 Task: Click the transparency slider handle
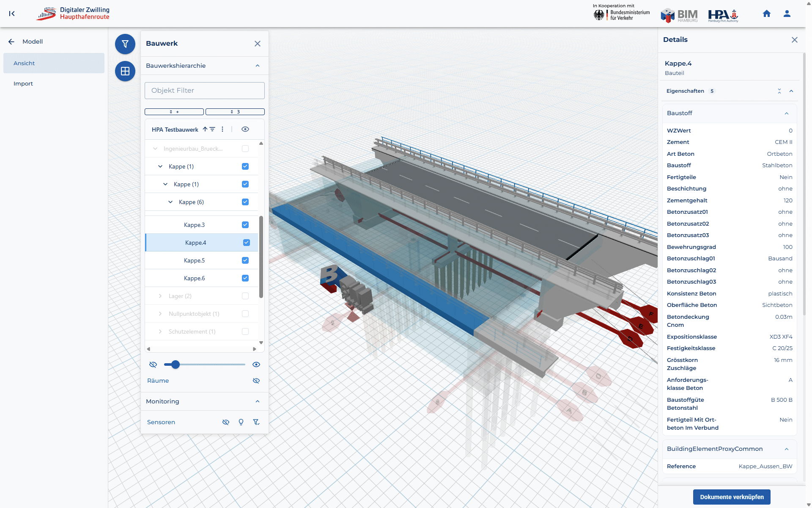tap(176, 364)
